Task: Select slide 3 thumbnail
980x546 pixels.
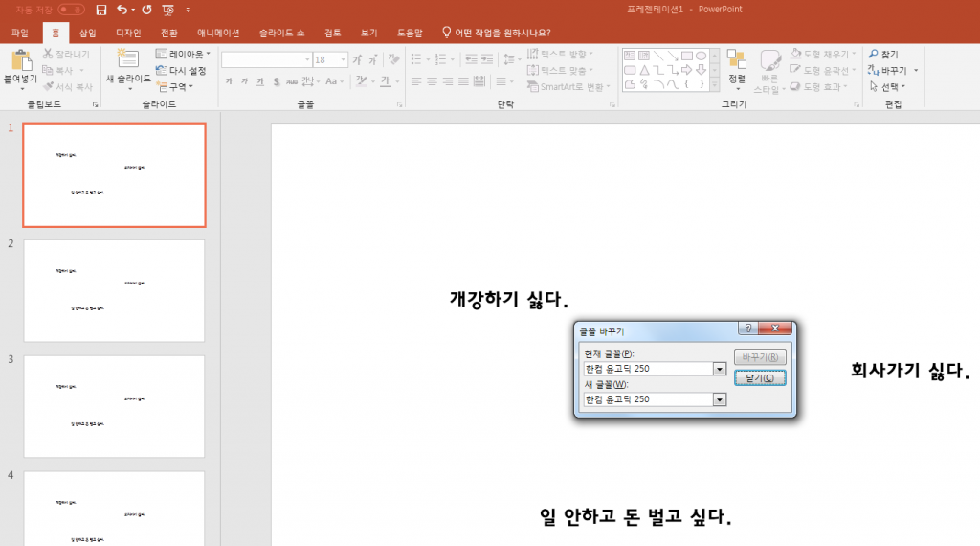Action: point(115,406)
